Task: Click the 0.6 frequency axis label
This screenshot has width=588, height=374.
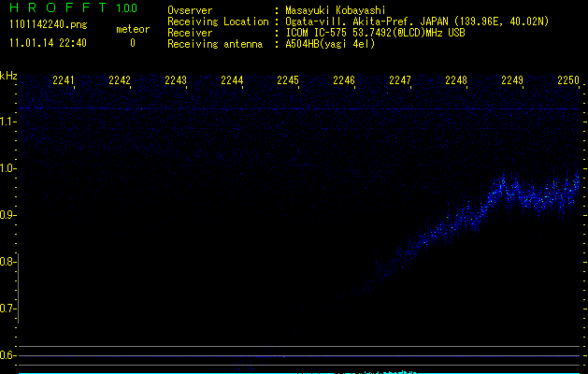Action: [x=7, y=355]
